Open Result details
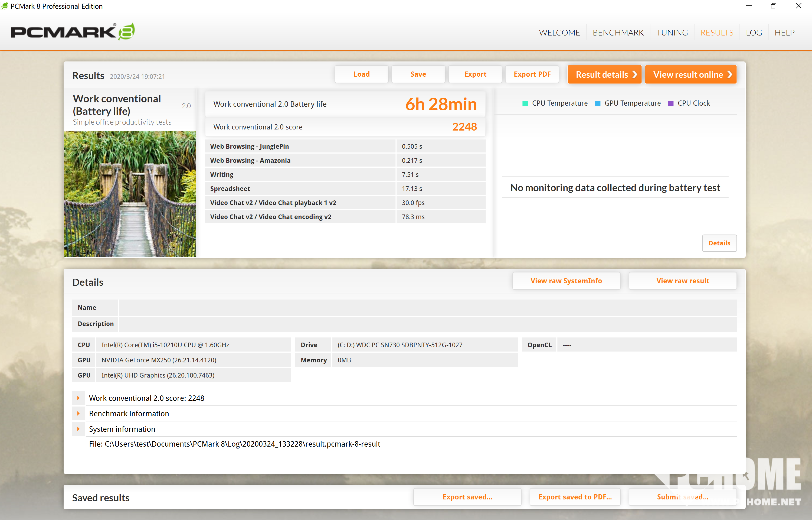The width and height of the screenshot is (812, 520). pyautogui.click(x=604, y=74)
